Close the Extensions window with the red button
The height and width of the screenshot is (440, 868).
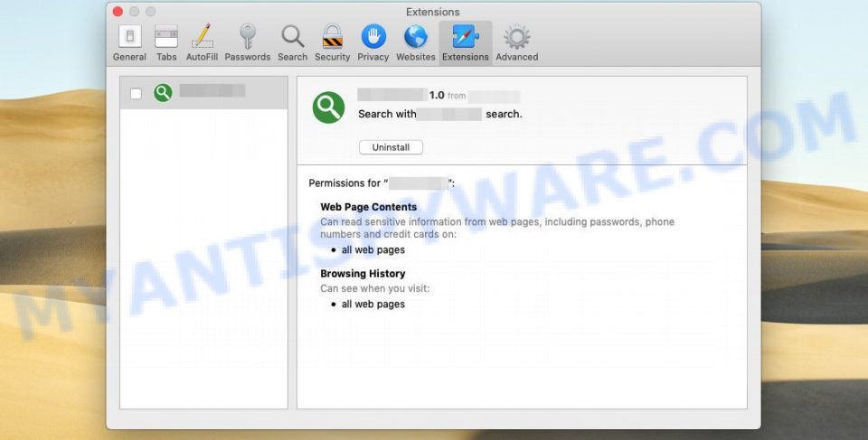tap(118, 12)
